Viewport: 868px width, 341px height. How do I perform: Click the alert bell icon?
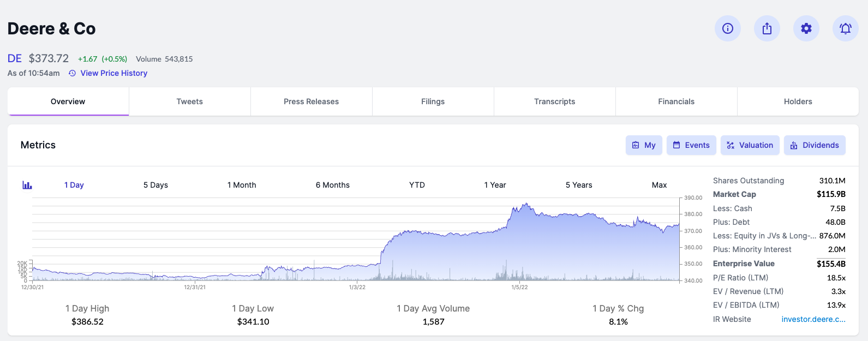point(846,28)
